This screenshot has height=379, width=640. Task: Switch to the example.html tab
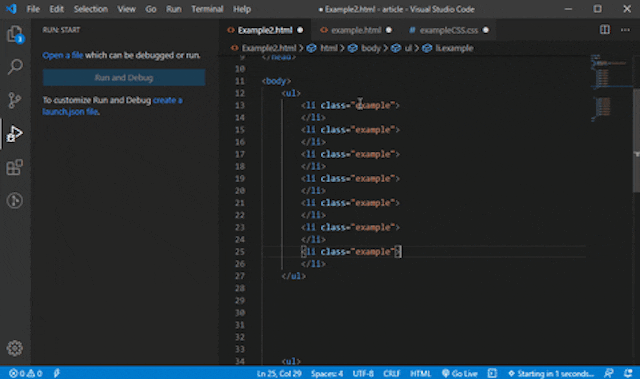point(356,30)
